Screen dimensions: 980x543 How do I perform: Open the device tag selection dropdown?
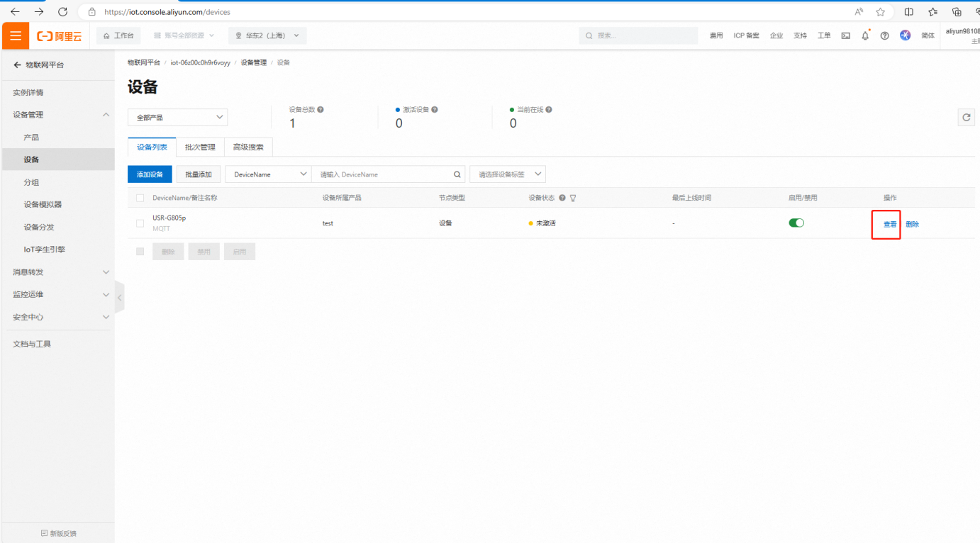(x=507, y=174)
